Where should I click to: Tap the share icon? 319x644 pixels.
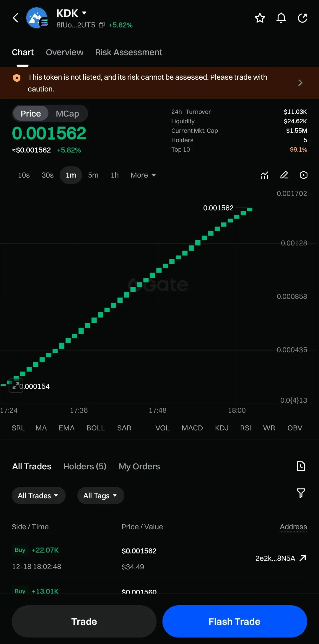coord(302,18)
